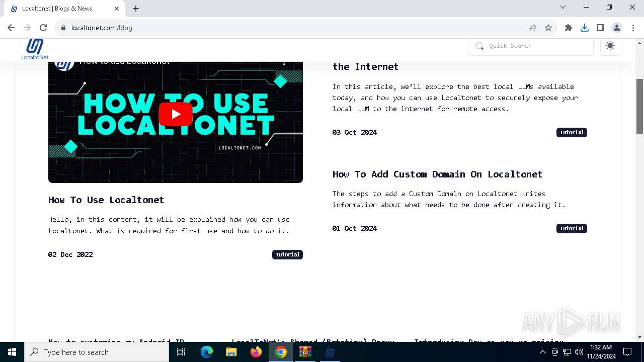Open the Localtonet app on taskbar
The image size is (644, 362).
click(x=330, y=352)
